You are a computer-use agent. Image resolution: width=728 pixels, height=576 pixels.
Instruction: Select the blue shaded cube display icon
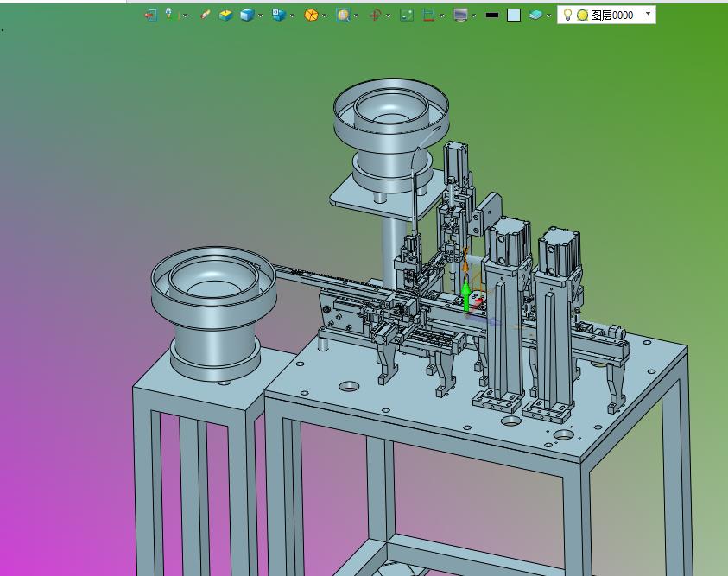(x=247, y=15)
